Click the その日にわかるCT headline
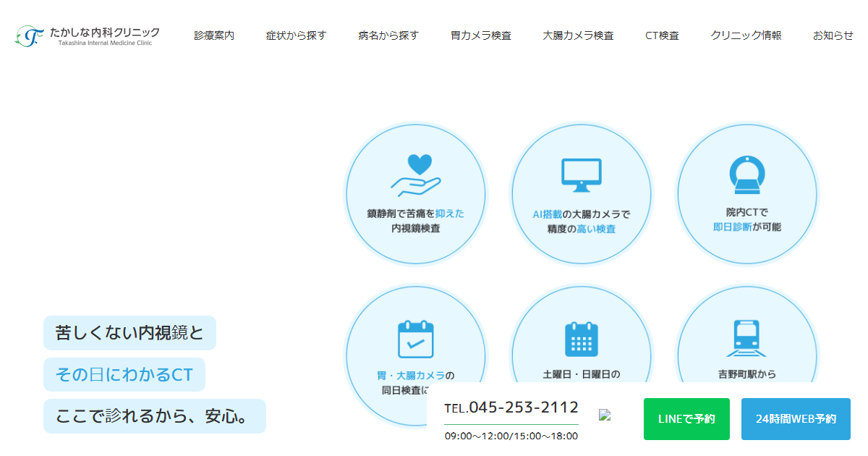 [124, 375]
